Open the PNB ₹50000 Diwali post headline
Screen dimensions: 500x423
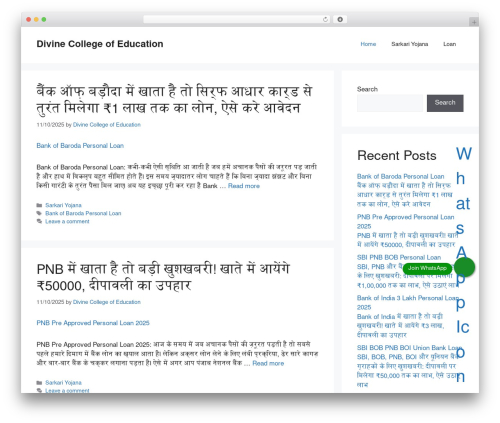point(163,277)
